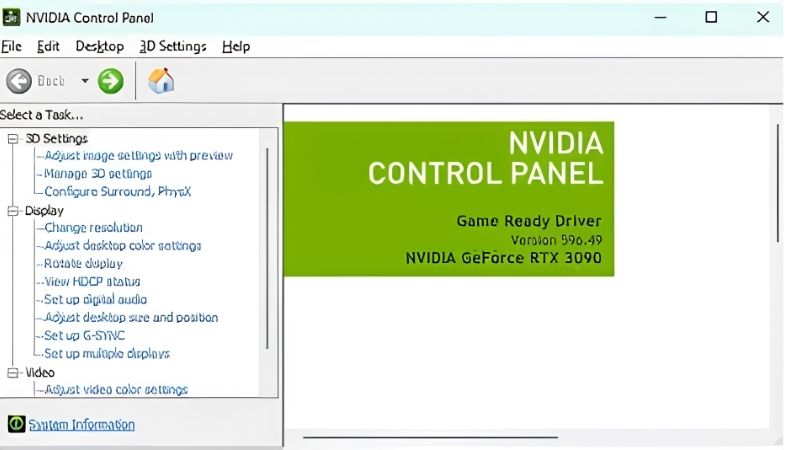Close the NVIDIA Control Panel window
Image resolution: width=800 pixels, height=450 pixels.
coord(763,17)
